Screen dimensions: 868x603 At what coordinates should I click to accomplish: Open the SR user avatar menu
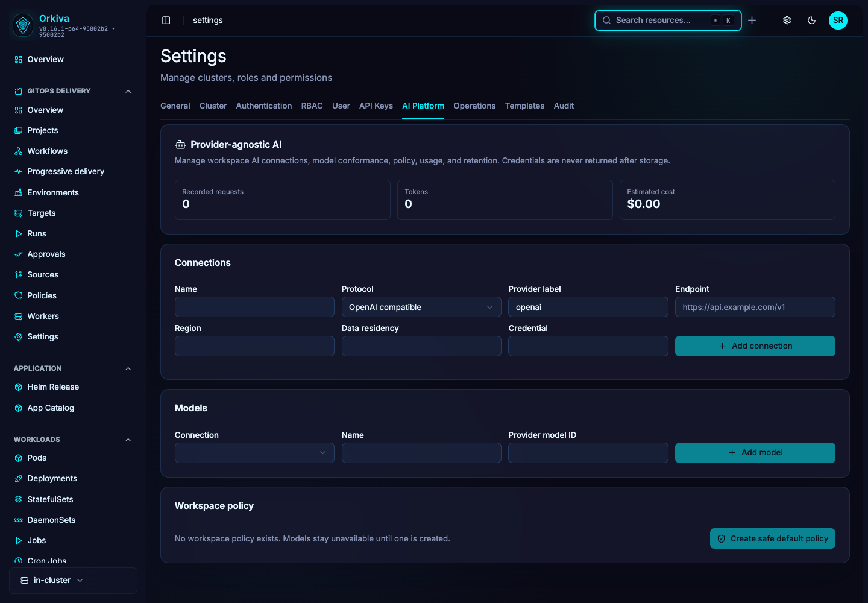pyautogui.click(x=838, y=21)
